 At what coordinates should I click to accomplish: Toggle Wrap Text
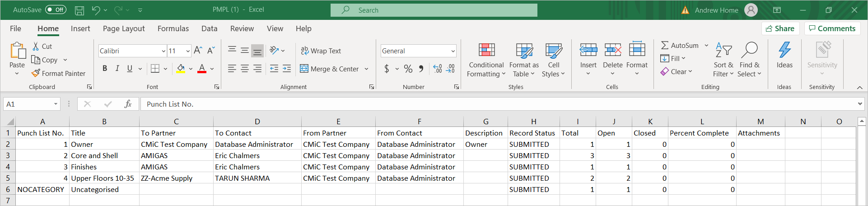pyautogui.click(x=321, y=51)
